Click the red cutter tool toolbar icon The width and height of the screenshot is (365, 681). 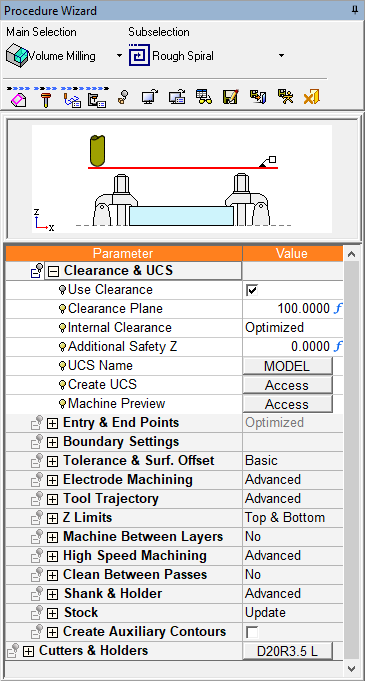click(45, 99)
